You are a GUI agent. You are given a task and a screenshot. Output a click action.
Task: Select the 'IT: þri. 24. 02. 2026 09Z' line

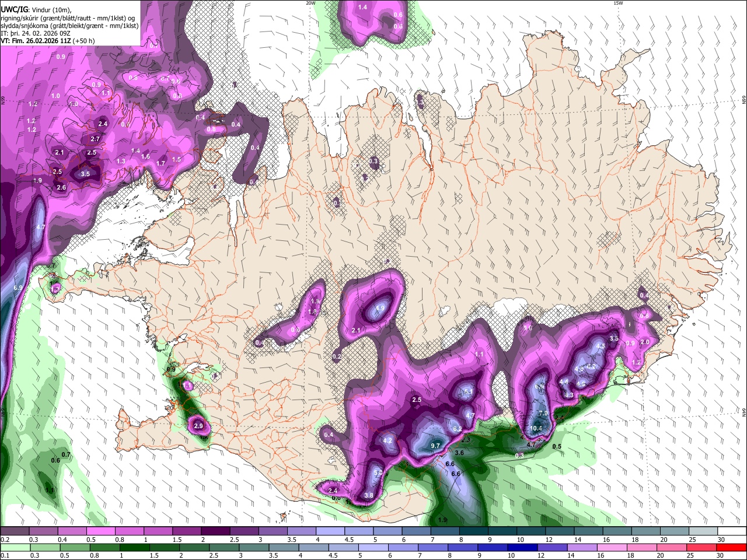(x=36, y=33)
